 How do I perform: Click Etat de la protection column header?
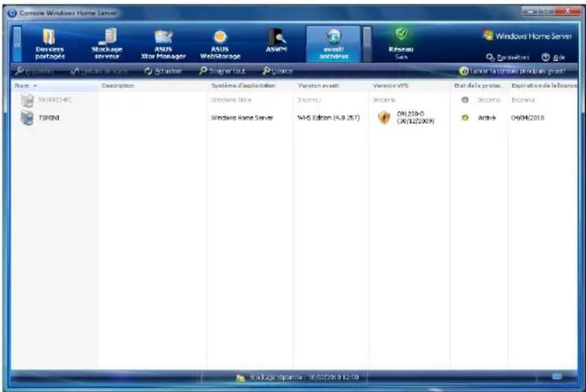pyautogui.click(x=479, y=86)
